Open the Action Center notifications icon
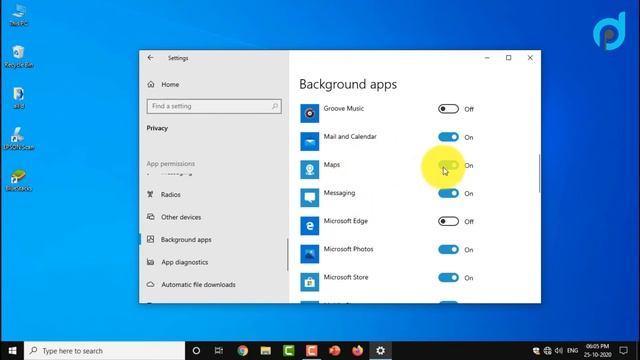This screenshot has width=640, height=360. point(623,351)
